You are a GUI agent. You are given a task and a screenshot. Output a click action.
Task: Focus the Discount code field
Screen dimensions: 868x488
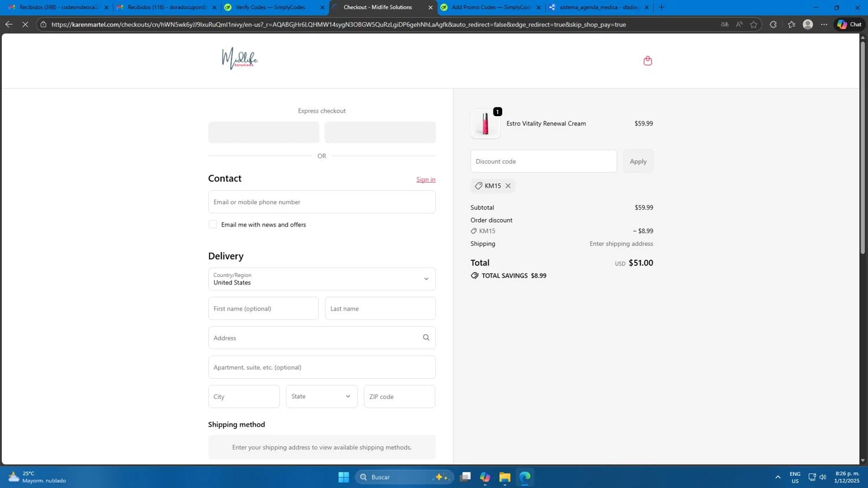pyautogui.click(x=543, y=161)
